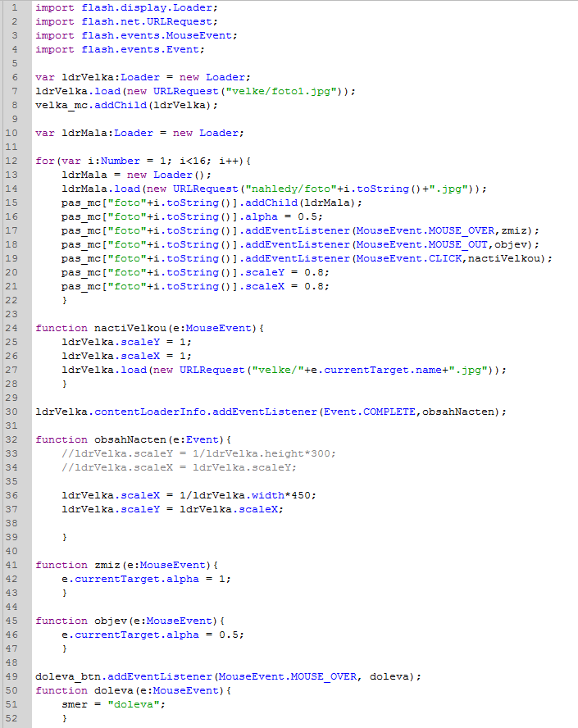Click line number 30 in the gutter
This screenshot has height=728, width=578.
(11, 412)
